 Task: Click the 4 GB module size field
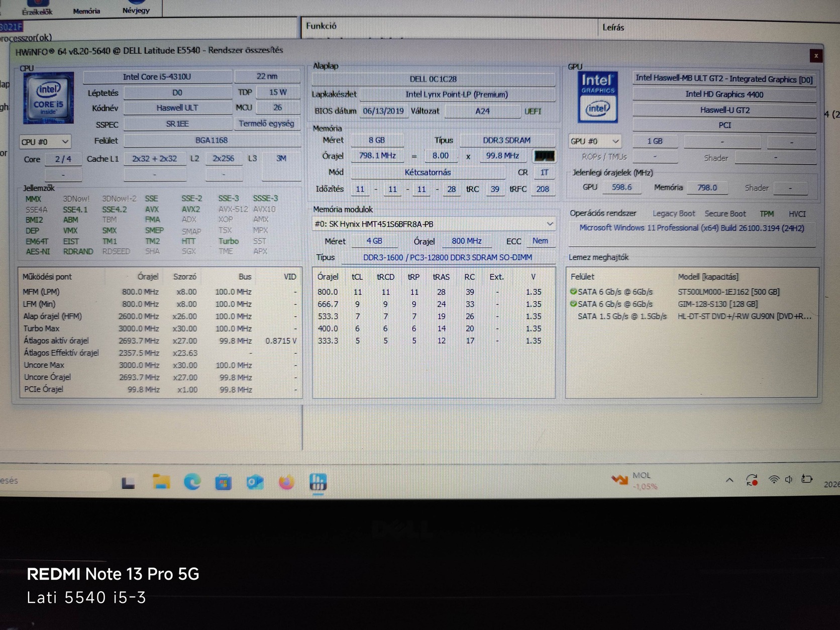click(374, 241)
